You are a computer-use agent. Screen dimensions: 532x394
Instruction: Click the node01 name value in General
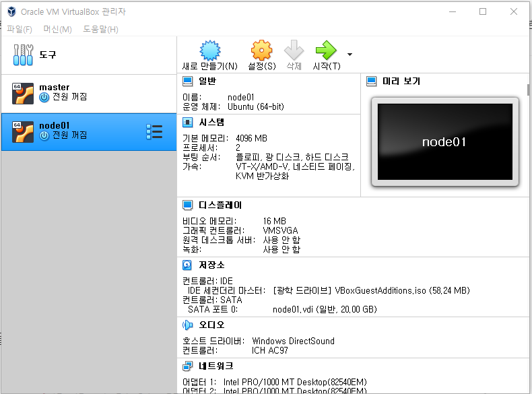pyautogui.click(x=240, y=98)
